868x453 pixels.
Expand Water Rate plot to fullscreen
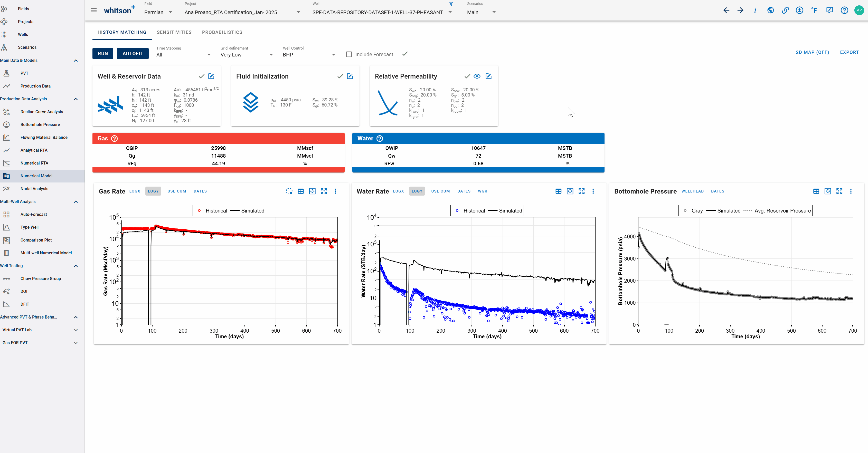click(582, 191)
